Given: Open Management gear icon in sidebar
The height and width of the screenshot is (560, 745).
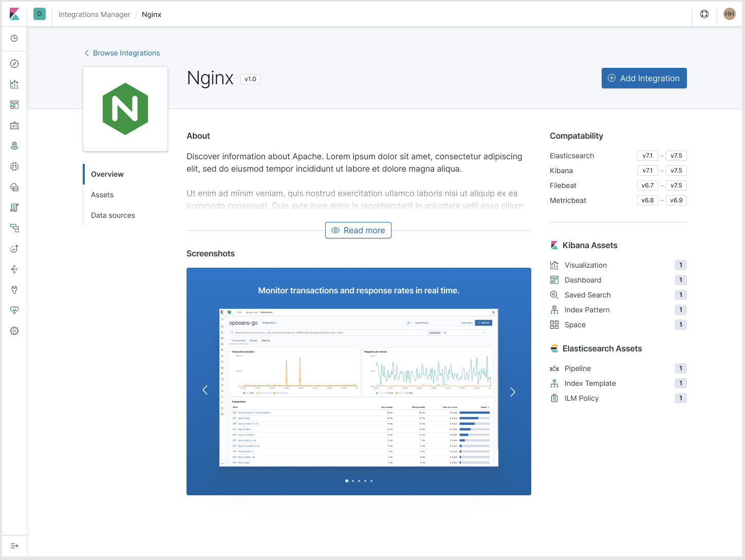Looking at the screenshot, I should point(14,331).
